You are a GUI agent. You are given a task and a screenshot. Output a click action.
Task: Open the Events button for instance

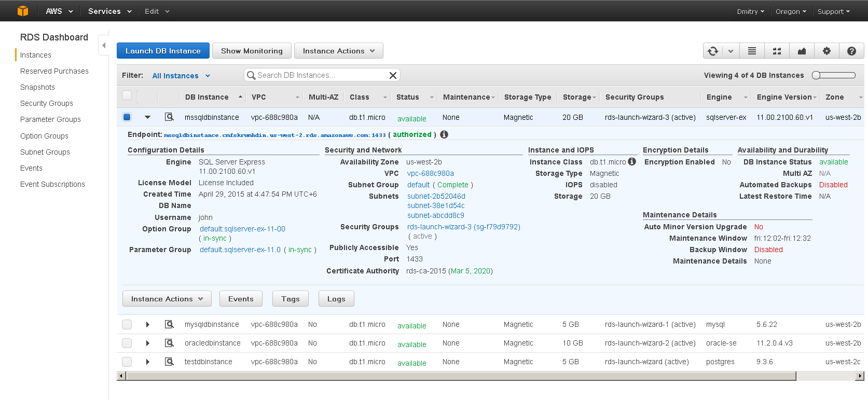coord(241,299)
